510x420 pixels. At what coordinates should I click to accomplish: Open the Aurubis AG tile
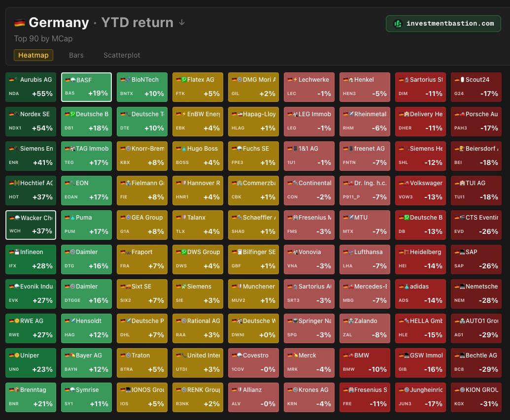tap(31, 87)
